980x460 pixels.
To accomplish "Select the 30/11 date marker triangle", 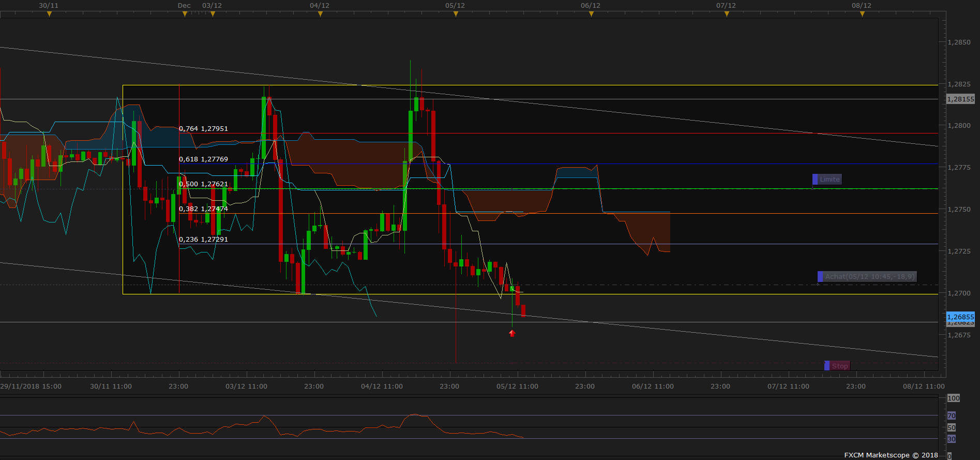I will [x=49, y=14].
